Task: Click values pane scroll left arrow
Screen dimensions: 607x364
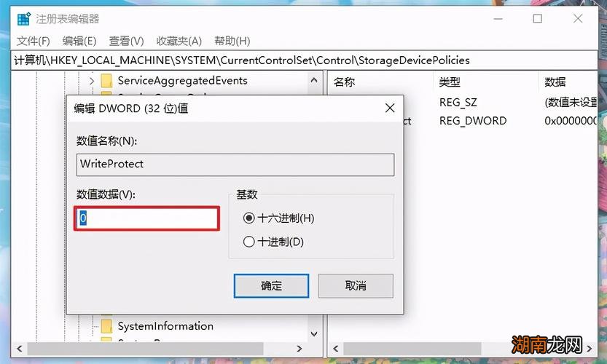Action: [x=336, y=349]
